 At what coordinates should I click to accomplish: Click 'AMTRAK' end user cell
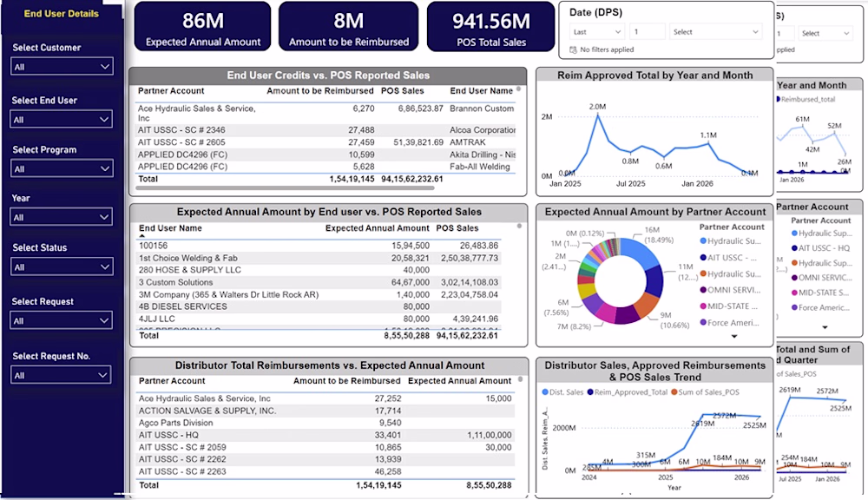click(468, 142)
